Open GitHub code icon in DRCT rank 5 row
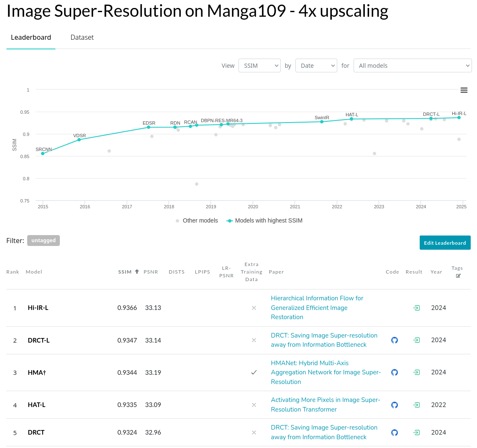This screenshot has width=477, height=448. point(394,433)
